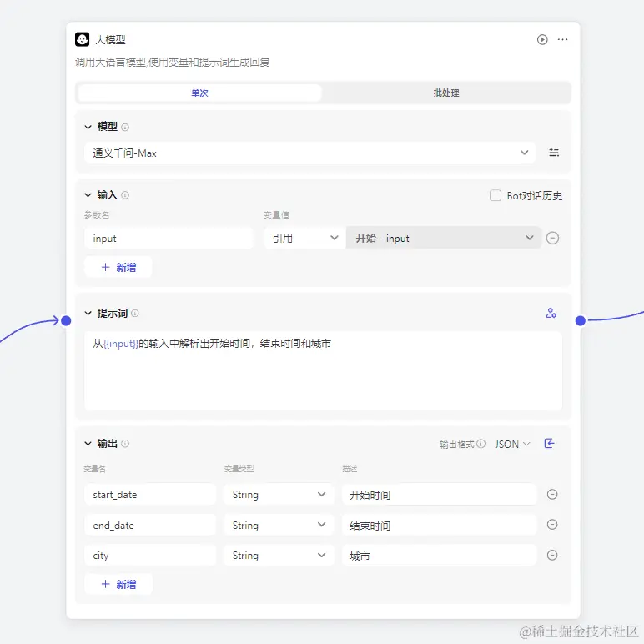Viewport: 644px width, 644px height.
Task: Click the info icon next to 提示词
Action: tap(134, 314)
